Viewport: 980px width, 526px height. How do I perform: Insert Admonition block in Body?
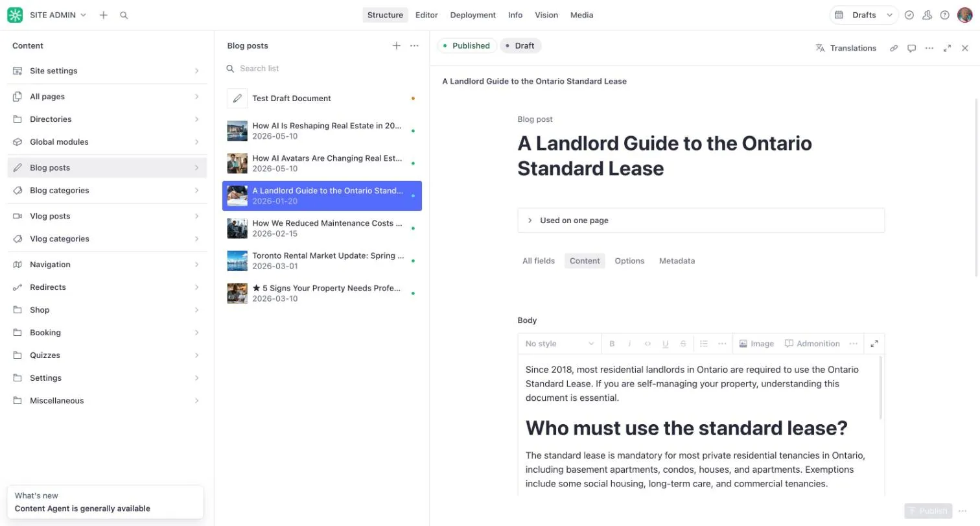pos(812,344)
